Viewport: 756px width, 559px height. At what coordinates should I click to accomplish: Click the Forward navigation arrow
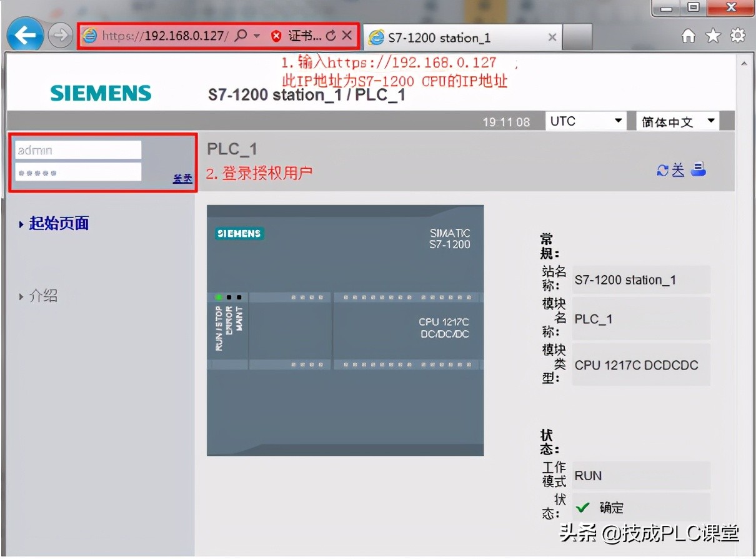[x=60, y=35]
